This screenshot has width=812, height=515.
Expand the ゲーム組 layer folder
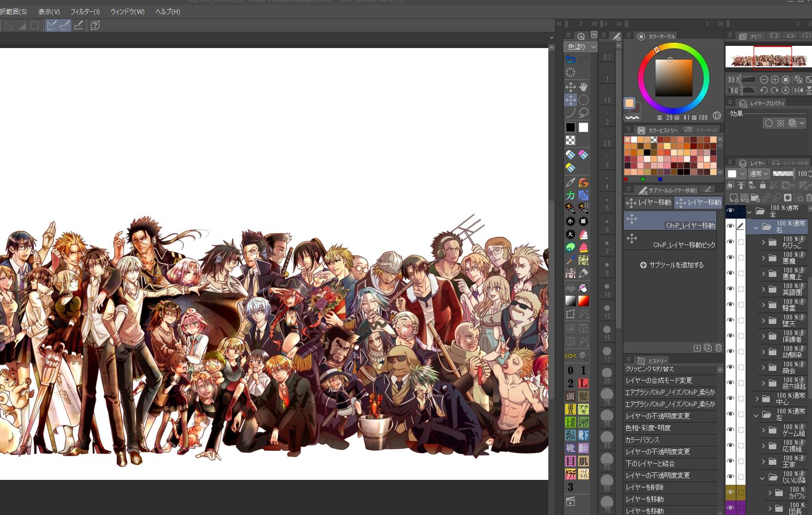(x=763, y=430)
